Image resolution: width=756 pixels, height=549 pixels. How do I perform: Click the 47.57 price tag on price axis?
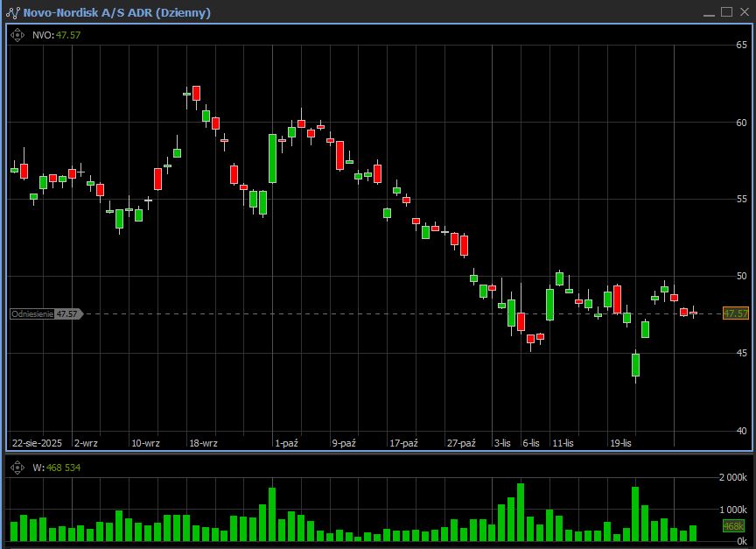[x=735, y=313]
